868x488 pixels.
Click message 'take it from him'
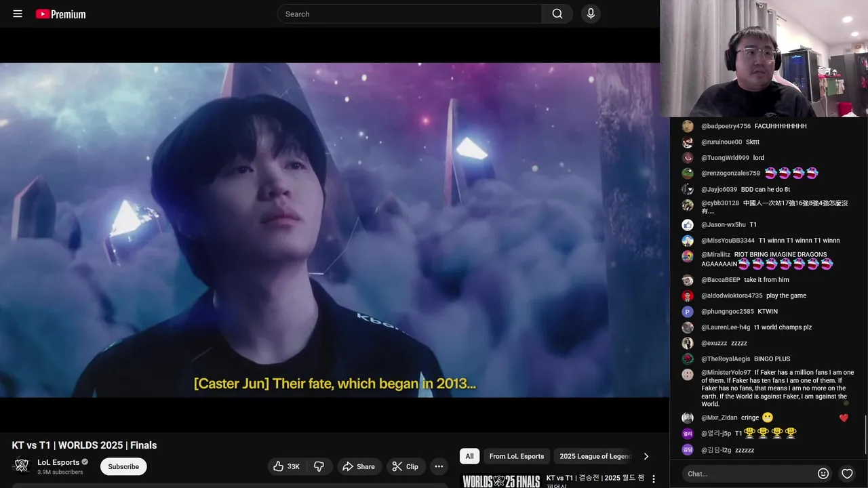coord(767,280)
